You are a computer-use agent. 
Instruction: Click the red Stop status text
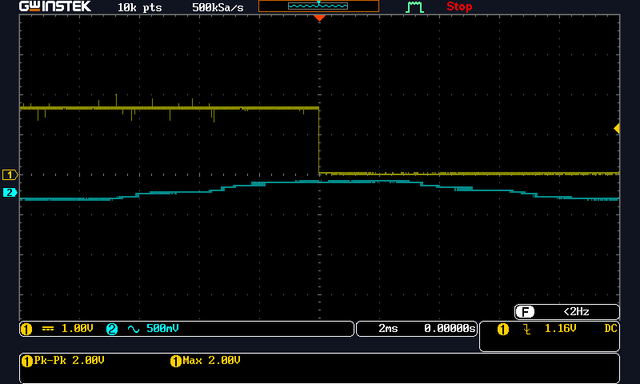pos(459,7)
